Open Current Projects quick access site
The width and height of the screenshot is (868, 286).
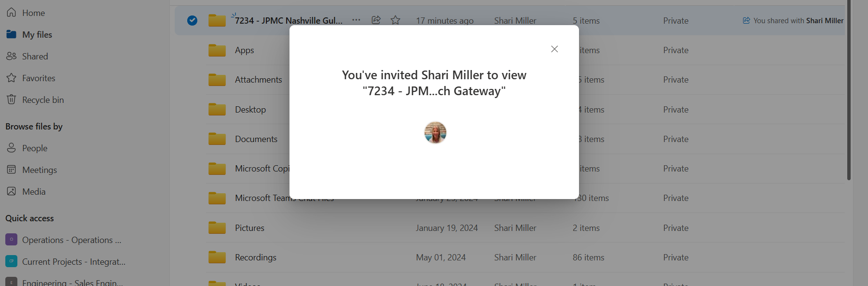pyautogui.click(x=73, y=262)
